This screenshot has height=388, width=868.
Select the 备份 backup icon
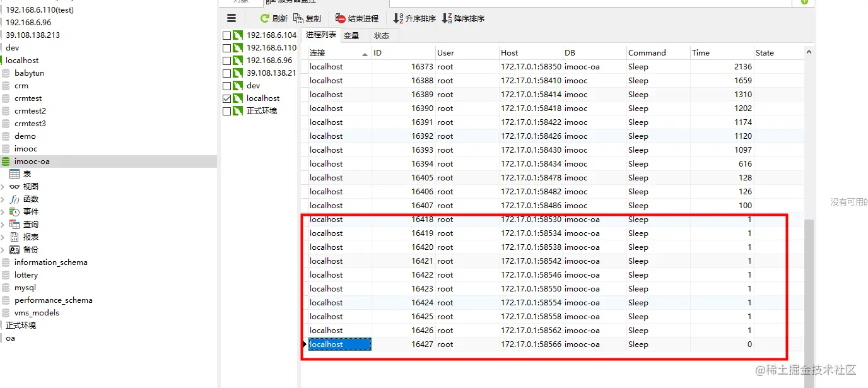[x=15, y=250]
